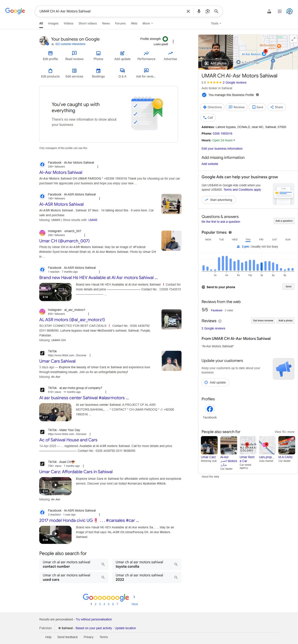Image resolution: width=298 pixels, height=644 pixels.
Task: Open the Photos icon in business panel
Action: click(x=98, y=53)
